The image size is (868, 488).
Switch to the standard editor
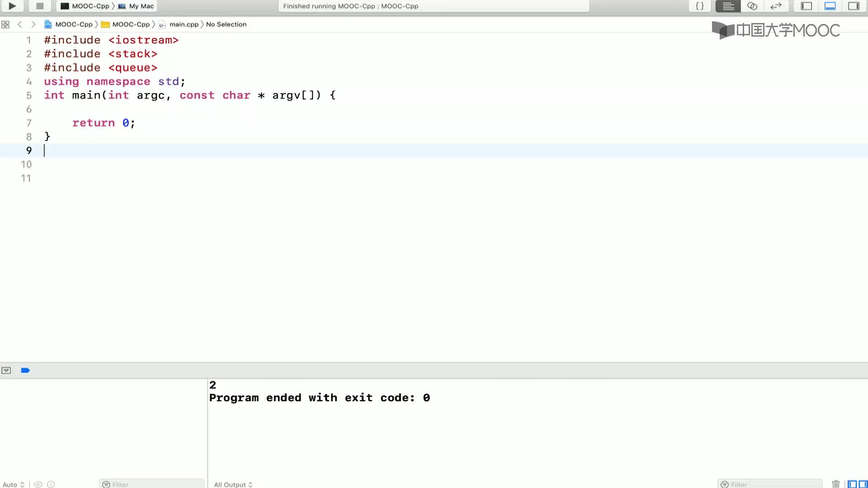(x=728, y=6)
